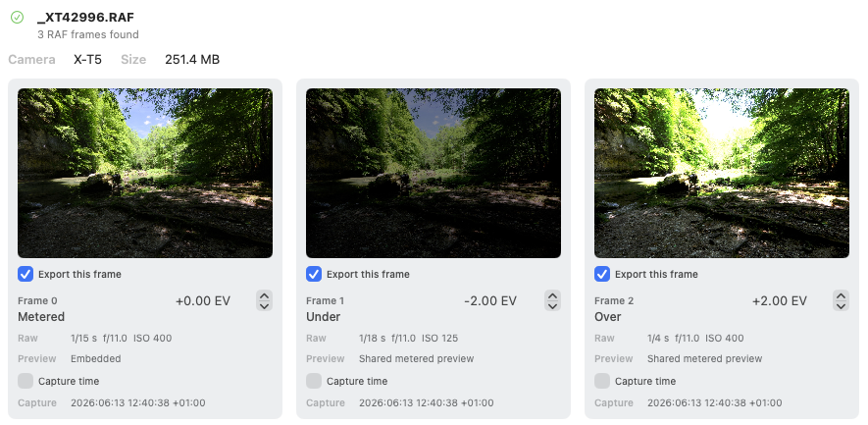
Task: Open the Frame 1 EV stepper control
Action: (552, 300)
